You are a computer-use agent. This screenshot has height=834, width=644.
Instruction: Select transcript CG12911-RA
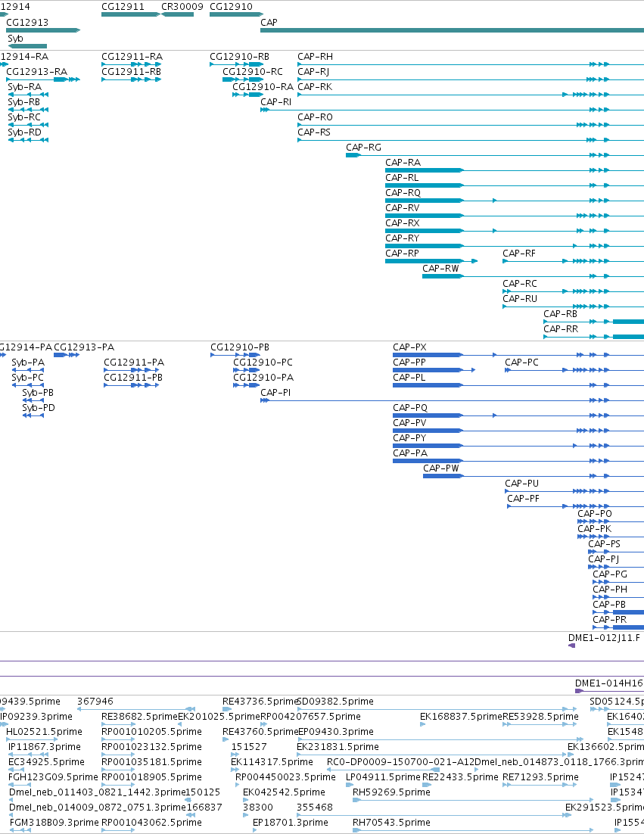tap(132, 64)
